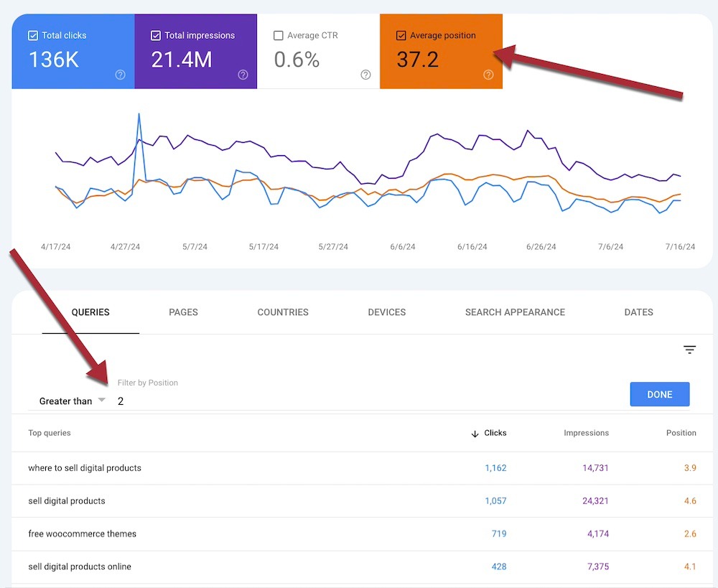Screen dimensions: 718x588
Task: Uncheck the Total impressions metric
Action: point(156,34)
